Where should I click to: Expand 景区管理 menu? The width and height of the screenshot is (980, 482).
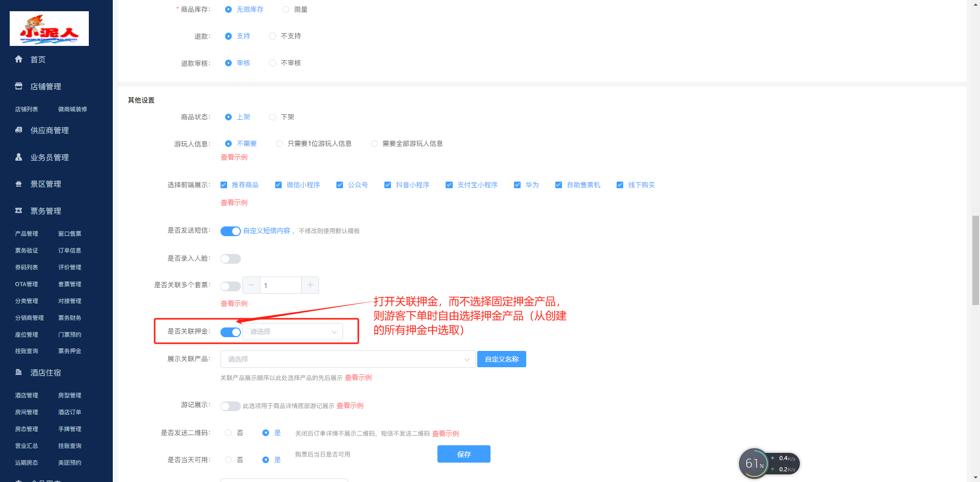[45, 184]
